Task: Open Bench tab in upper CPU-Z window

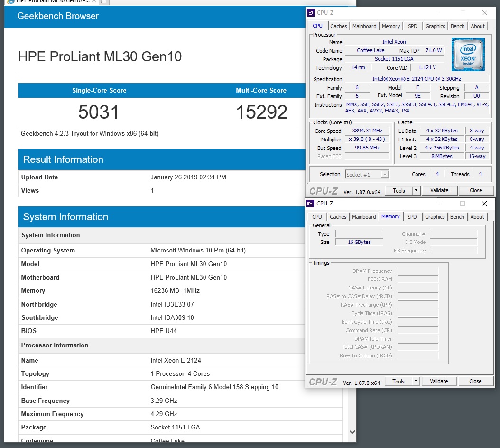Action: click(457, 26)
